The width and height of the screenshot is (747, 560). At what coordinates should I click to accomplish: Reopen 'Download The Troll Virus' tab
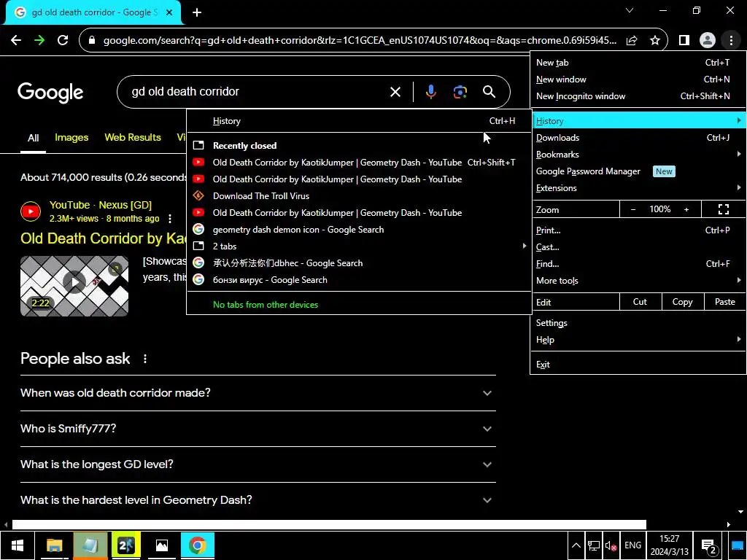pyautogui.click(x=359, y=195)
